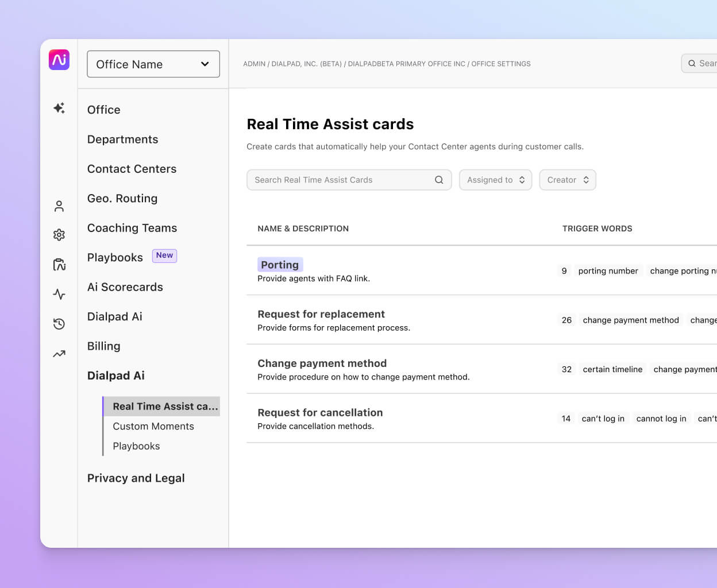717x588 pixels.
Task: Navigate to Privacy and Legal
Action: 136,478
